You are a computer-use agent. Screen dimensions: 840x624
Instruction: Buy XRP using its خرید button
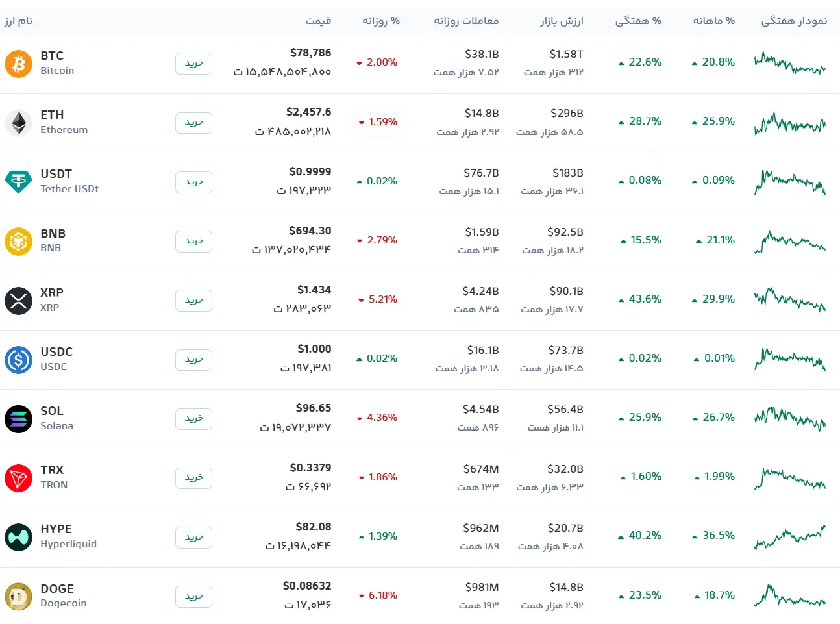pyautogui.click(x=193, y=301)
